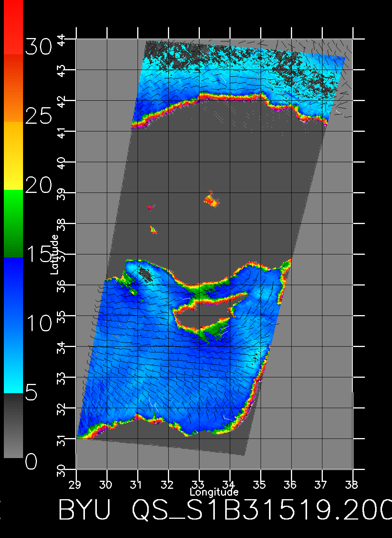Click latitude axis label "42"
The height and width of the screenshot is (538, 392).
[61, 101]
